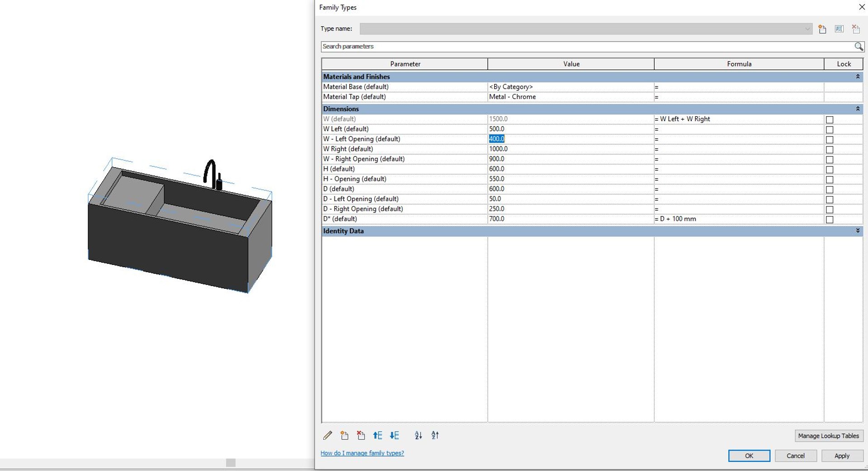Click the Material Base value <By Category>

pyautogui.click(x=511, y=87)
